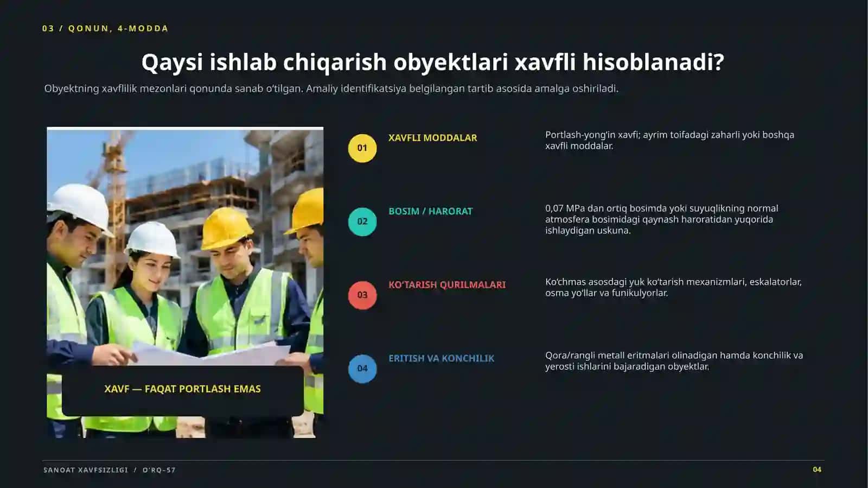Click the section label '03 / QONUN, 4-MODDA'

105,28
